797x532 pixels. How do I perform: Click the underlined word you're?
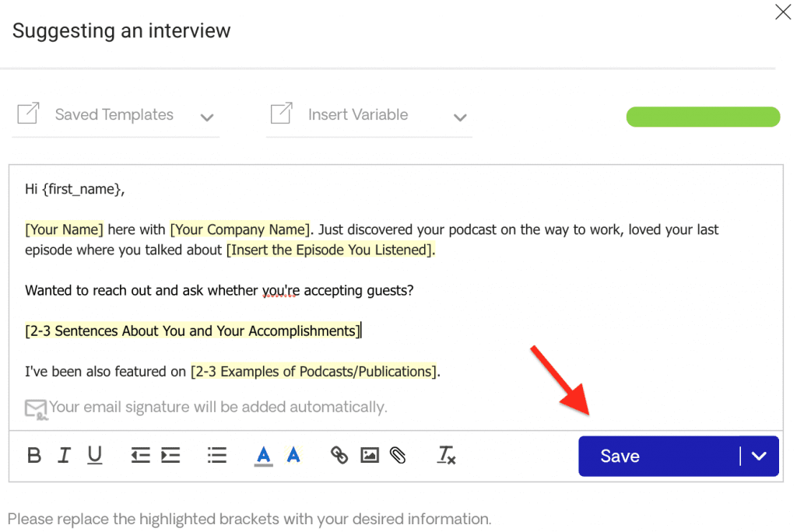tap(280, 291)
